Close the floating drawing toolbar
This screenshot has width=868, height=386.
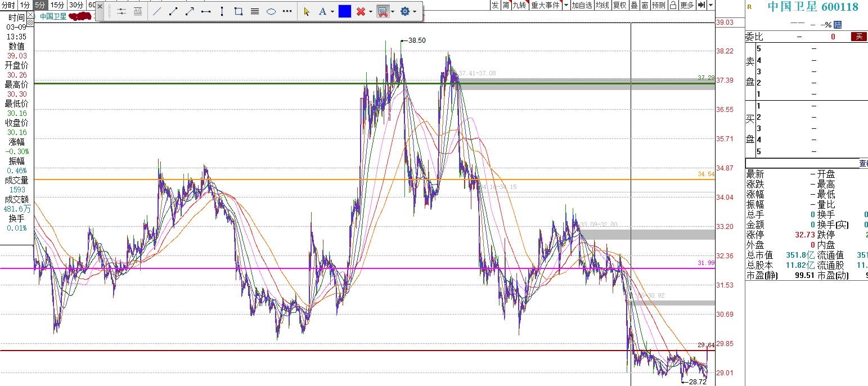click(x=100, y=7)
